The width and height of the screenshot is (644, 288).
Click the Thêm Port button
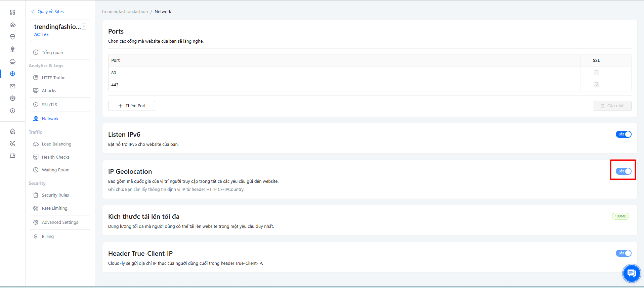(x=132, y=106)
